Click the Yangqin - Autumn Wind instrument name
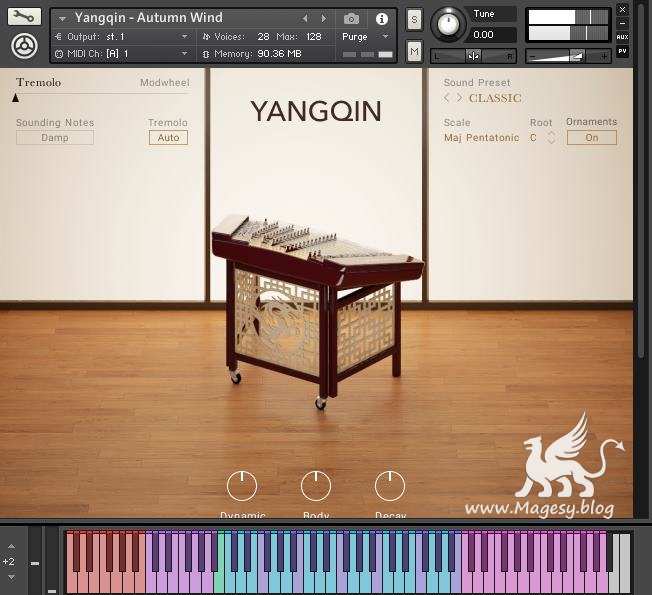Screen dimensions: 652x595 tap(148, 18)
